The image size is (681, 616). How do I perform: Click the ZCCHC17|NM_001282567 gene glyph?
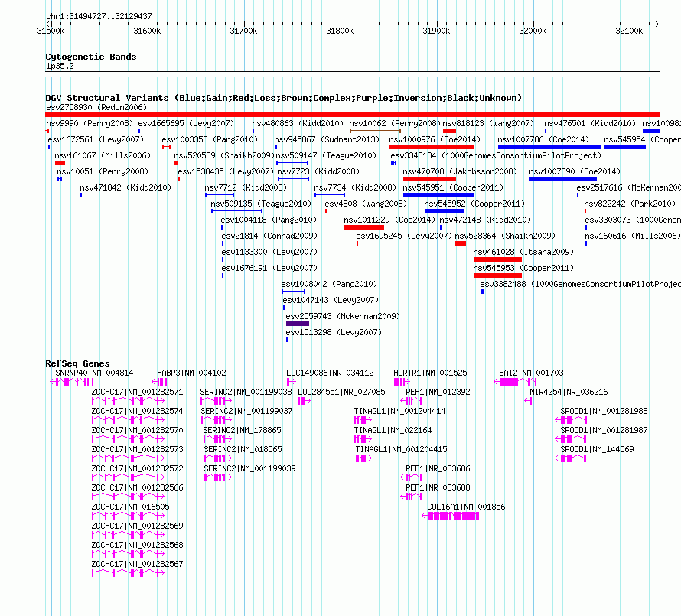128,573
